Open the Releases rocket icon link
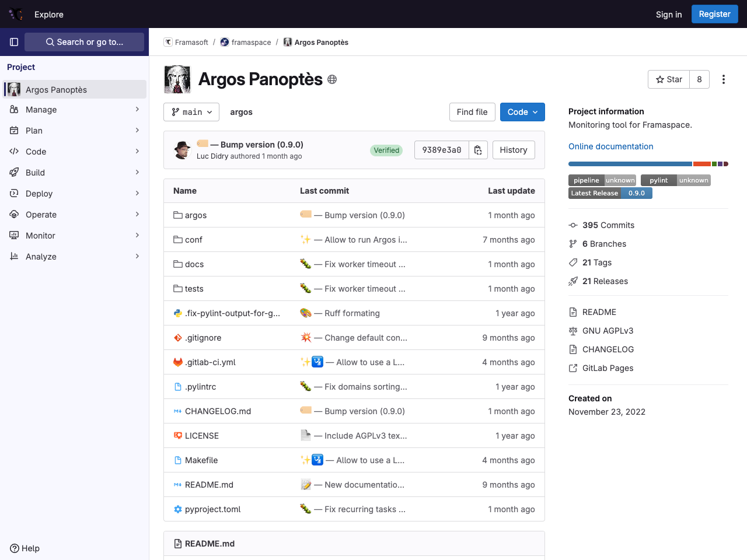The height and width of the screenshot is (560, 747). tap(573, 281)
